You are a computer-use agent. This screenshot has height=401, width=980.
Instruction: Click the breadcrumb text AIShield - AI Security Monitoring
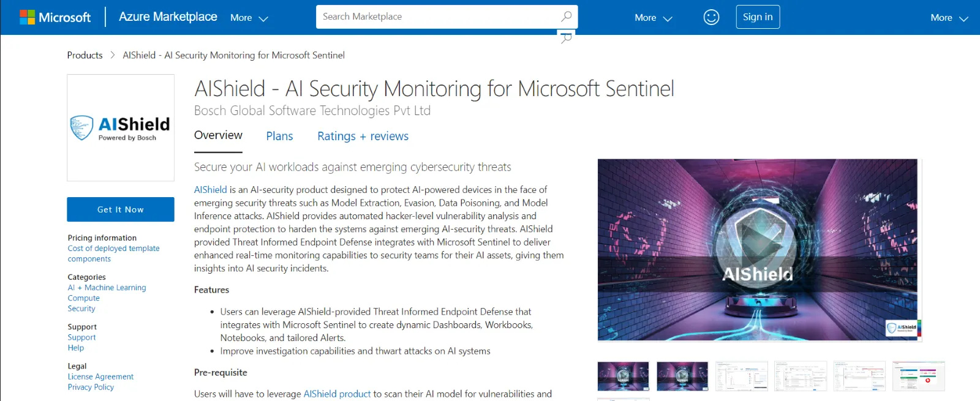[x=233, y=55]
